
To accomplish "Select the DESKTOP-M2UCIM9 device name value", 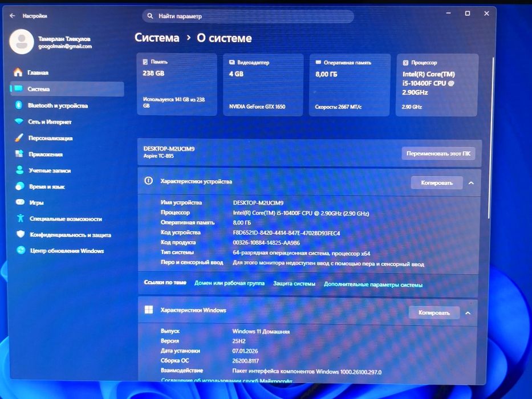I will 258,202.
